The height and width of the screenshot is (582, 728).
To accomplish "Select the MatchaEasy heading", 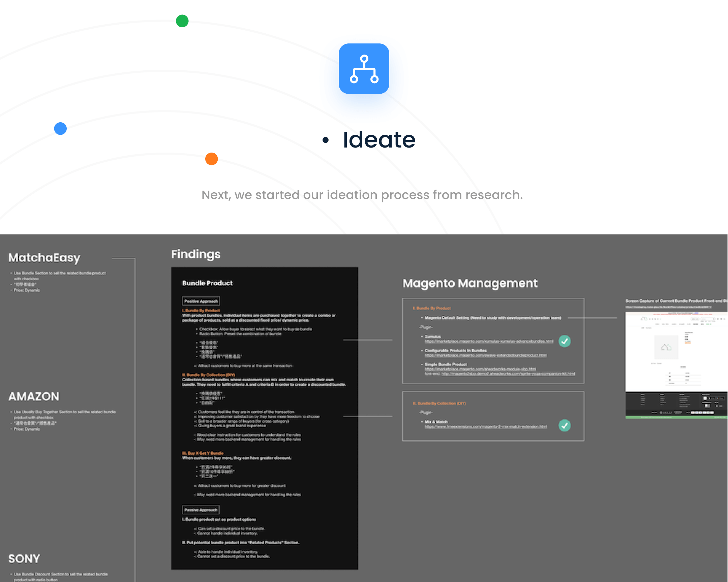I will pos(44,258).
